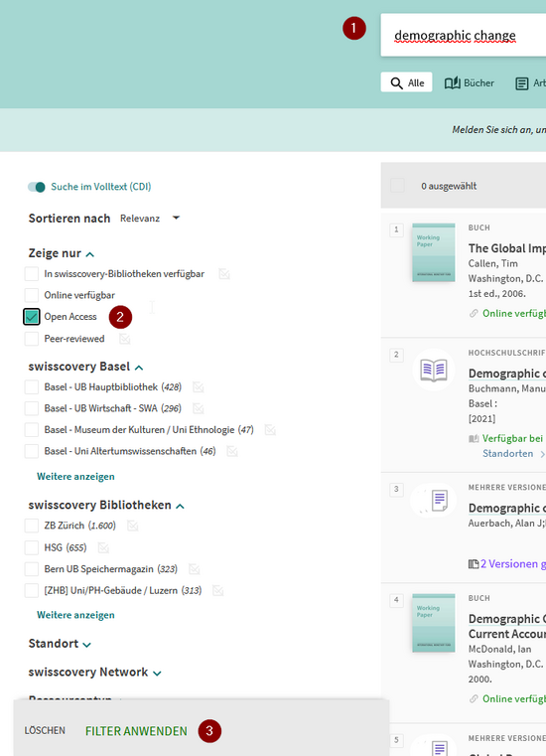
Task: Expand the Standort section
Action: 86,645
